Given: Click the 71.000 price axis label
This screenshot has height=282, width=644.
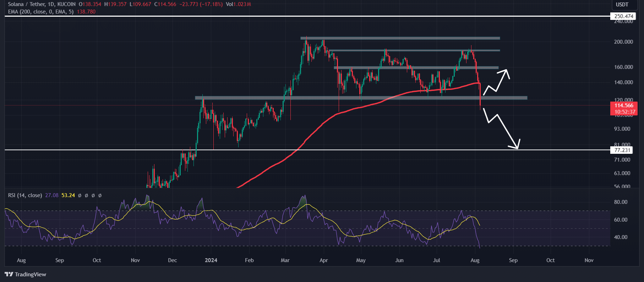Looking at the screenshot, I should click(622, 159).
